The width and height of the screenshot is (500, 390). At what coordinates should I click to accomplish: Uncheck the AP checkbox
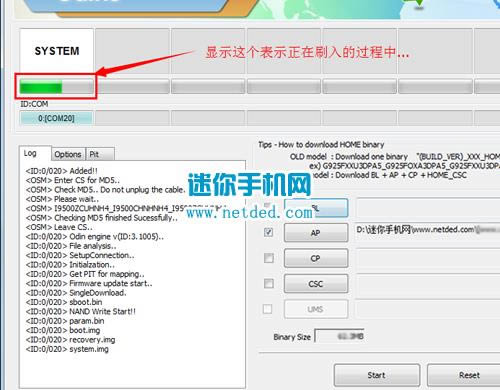click(x=268, y=232)
